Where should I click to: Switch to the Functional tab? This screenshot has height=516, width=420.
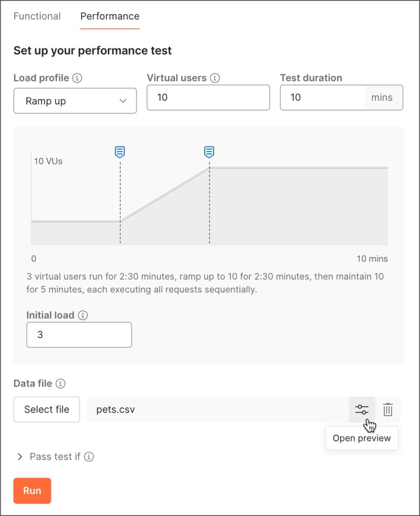37,16
